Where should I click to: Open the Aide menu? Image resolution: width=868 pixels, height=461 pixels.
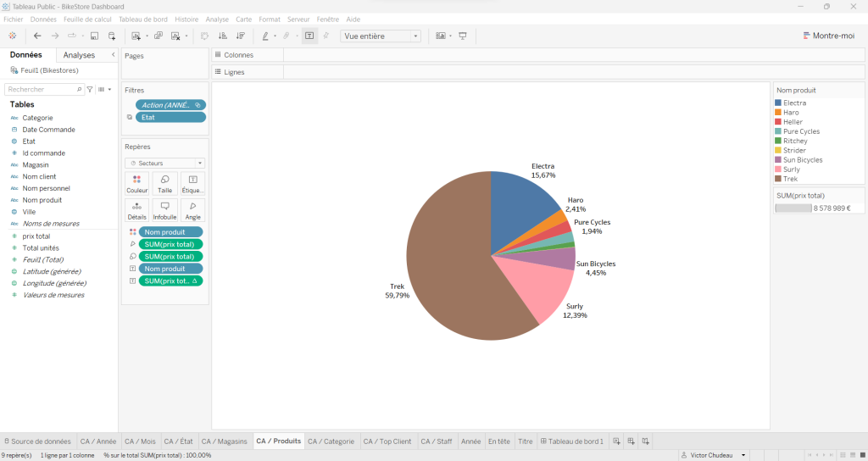pyautogui.click(x=353, y=19)
